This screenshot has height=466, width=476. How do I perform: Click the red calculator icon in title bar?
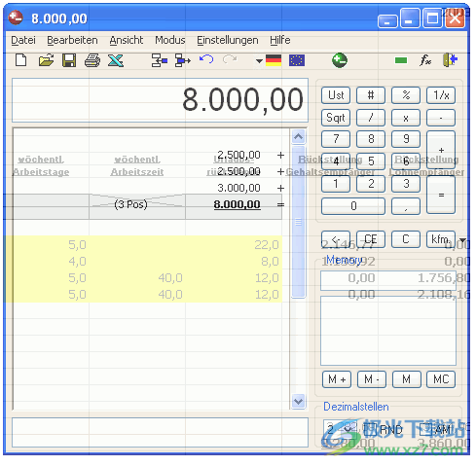click(x=16, y=18)
